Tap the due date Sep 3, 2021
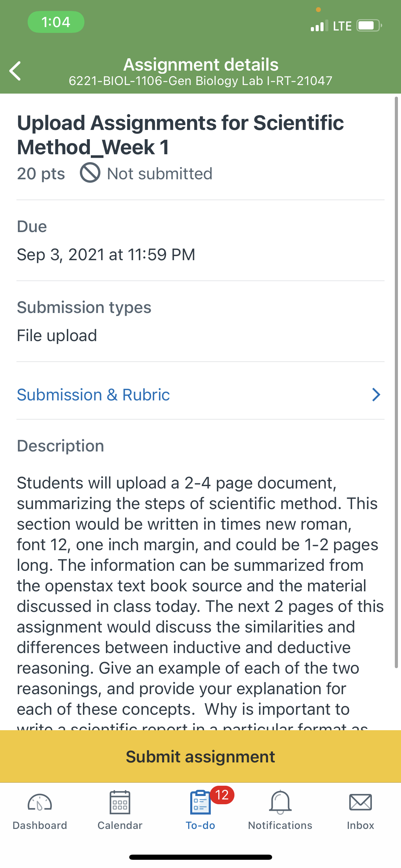 pyautogui.click(x=106, y=255)
